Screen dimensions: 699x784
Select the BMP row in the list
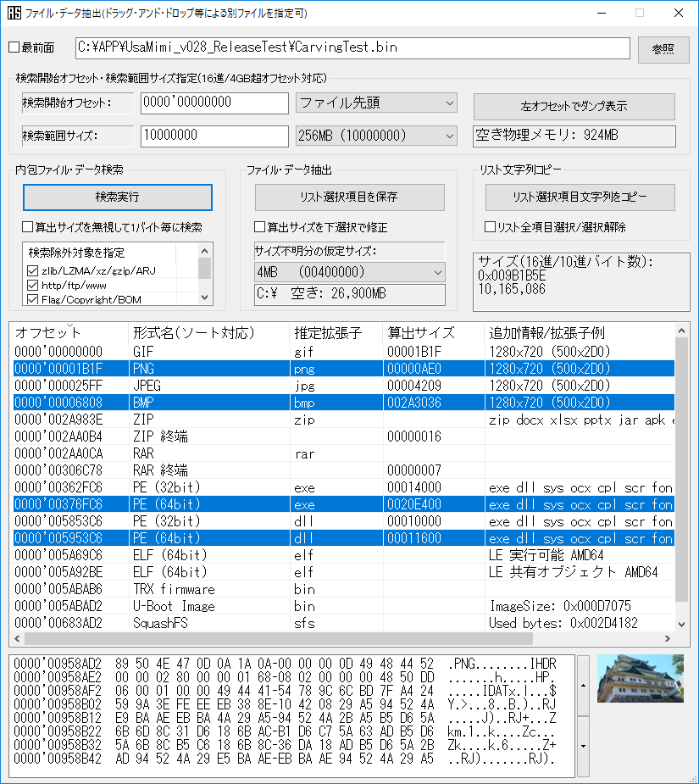[x=343, y=403]
